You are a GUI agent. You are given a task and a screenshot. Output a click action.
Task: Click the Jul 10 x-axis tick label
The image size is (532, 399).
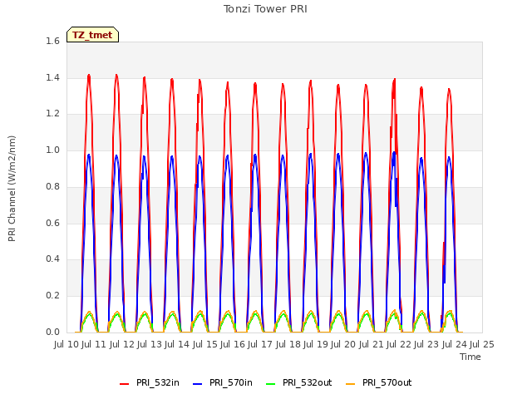click(67, 344)
